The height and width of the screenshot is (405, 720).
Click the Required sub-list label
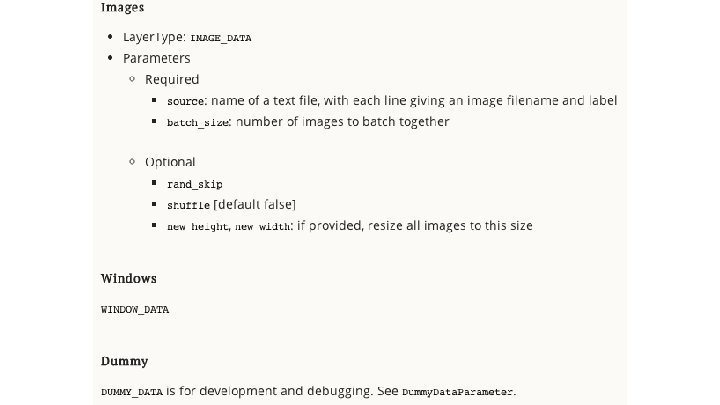click(172, 79)
